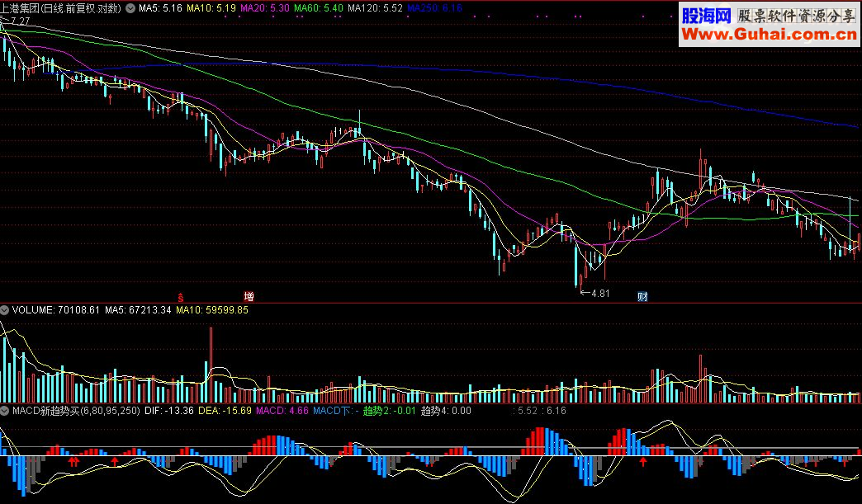Image resolution: width=862 pixels, height=504 pixels.
Task: Click the magenta MA20: 5.30 label
Action: click(x=265, y=8)
